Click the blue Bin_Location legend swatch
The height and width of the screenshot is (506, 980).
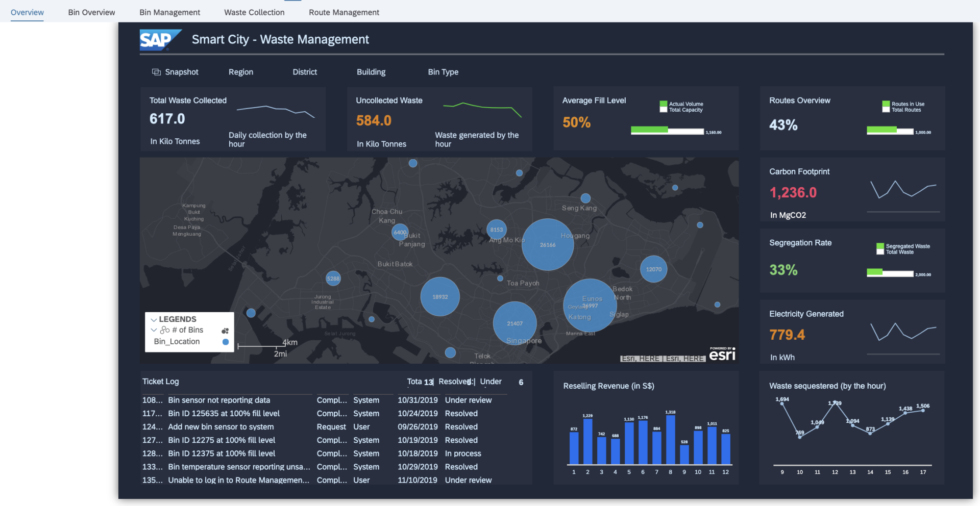point(226,342)
